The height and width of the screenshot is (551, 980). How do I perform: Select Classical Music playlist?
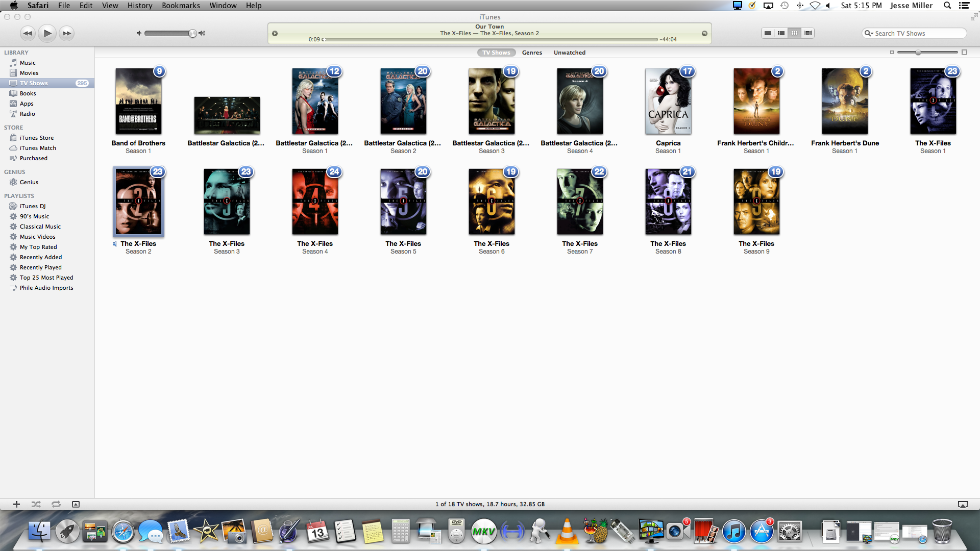coord(47,227)
